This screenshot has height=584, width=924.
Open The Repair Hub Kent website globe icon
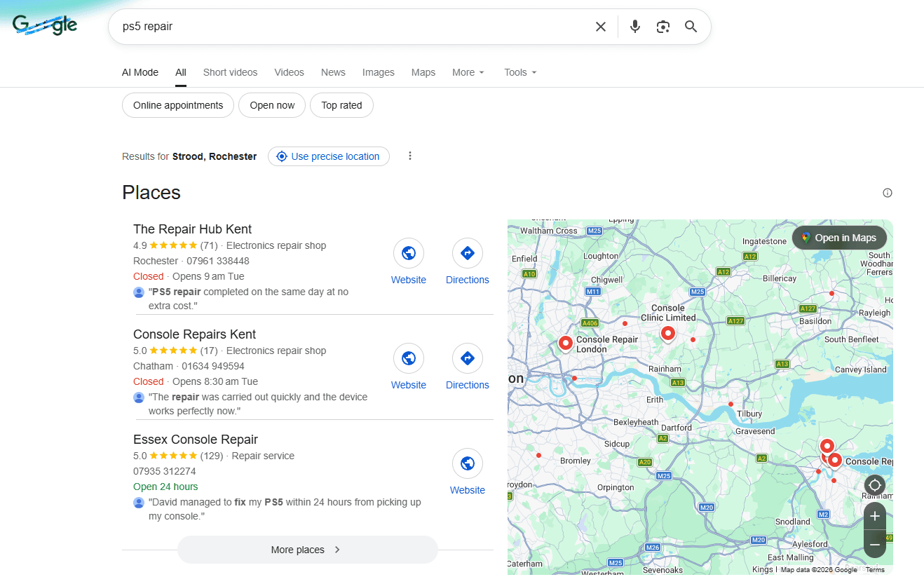(408, 253)
